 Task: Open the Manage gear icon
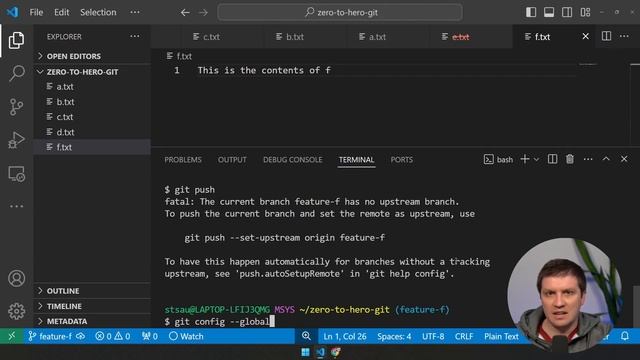[x=16, y=311]
